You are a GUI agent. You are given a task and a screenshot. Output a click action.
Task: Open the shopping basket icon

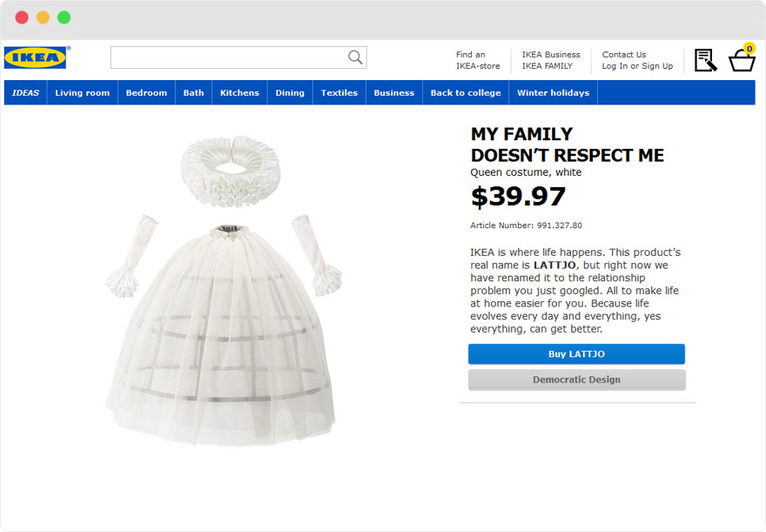(x=742, y=58)
